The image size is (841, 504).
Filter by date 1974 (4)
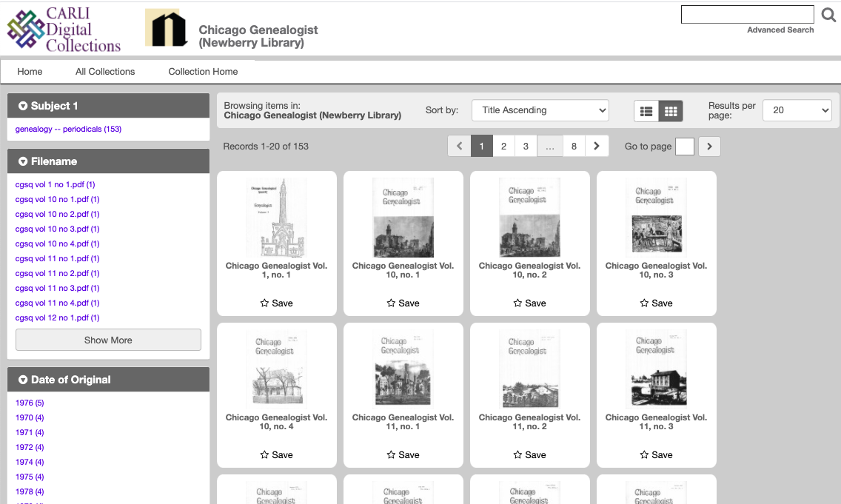point(30,462)
